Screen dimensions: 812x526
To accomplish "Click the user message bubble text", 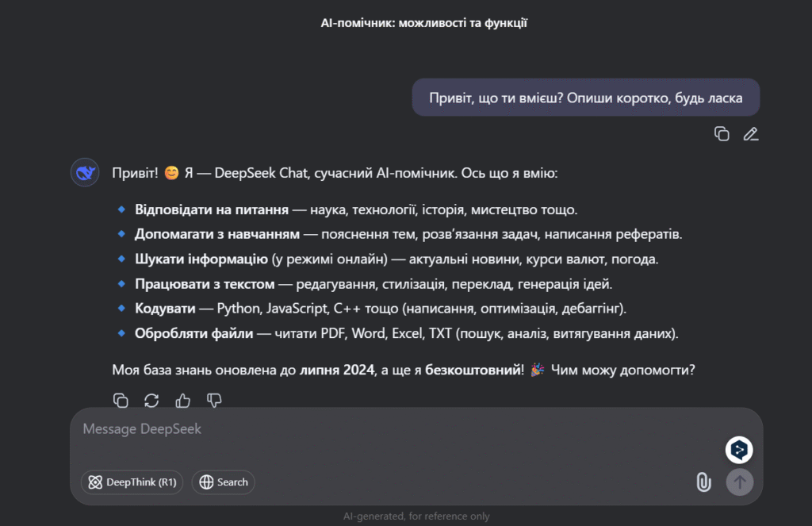I will pos(586,98).
